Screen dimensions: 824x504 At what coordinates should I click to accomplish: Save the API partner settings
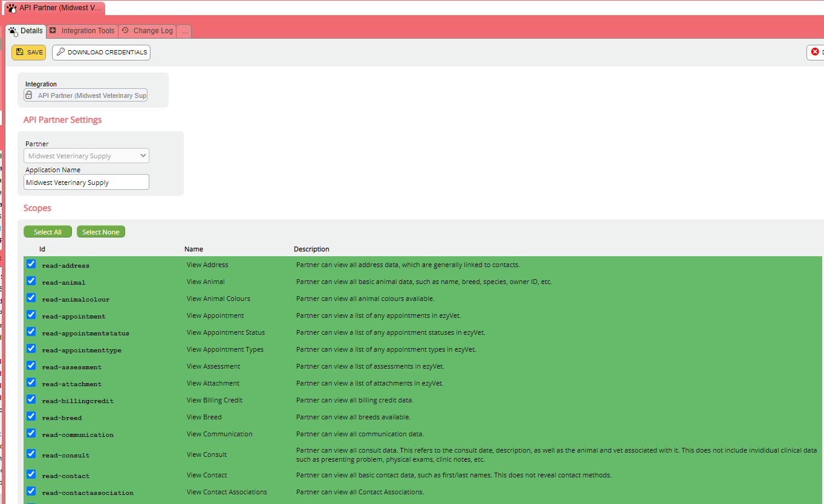coord(28,53)
